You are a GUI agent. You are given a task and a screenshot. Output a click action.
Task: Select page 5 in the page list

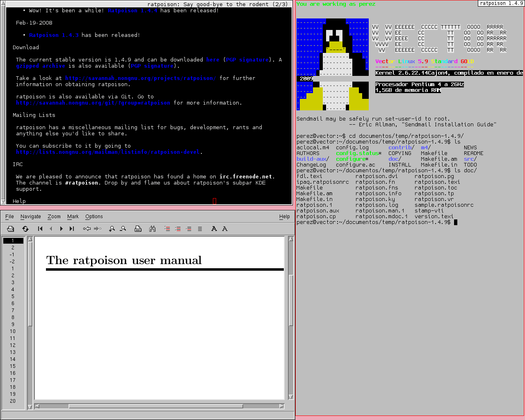[13, 297]
